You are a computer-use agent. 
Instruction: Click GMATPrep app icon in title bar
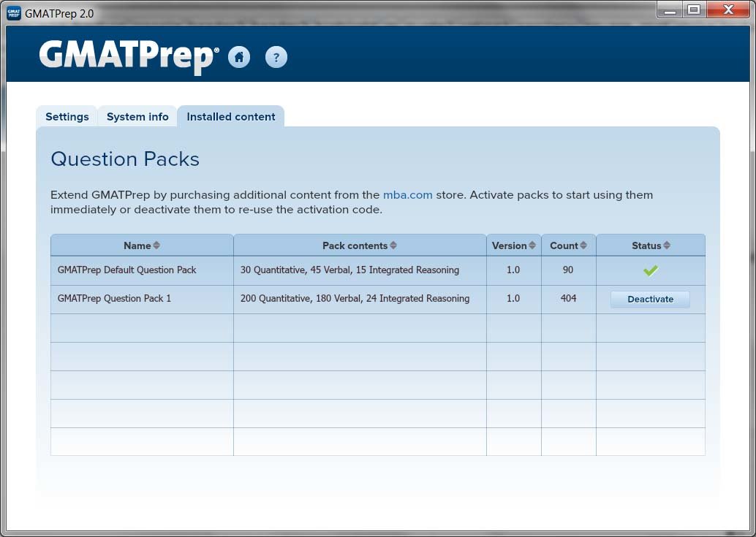point(14,12)
